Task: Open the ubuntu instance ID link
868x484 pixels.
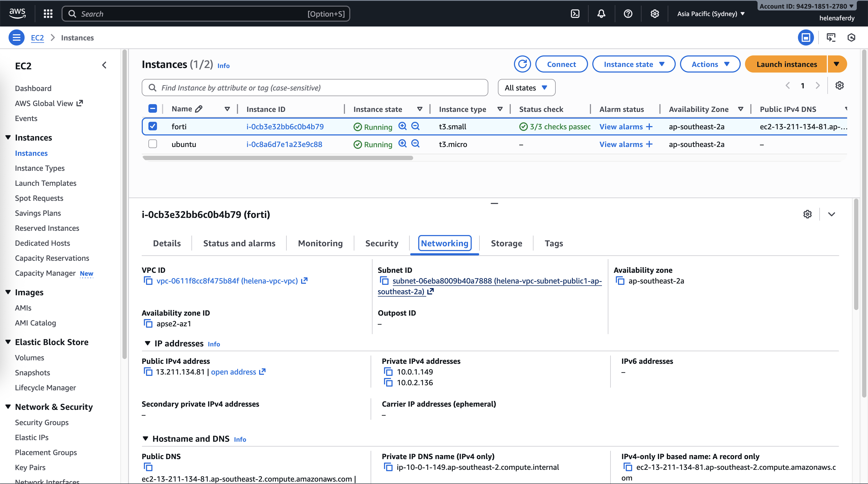Action: click(x=284, y=144)
